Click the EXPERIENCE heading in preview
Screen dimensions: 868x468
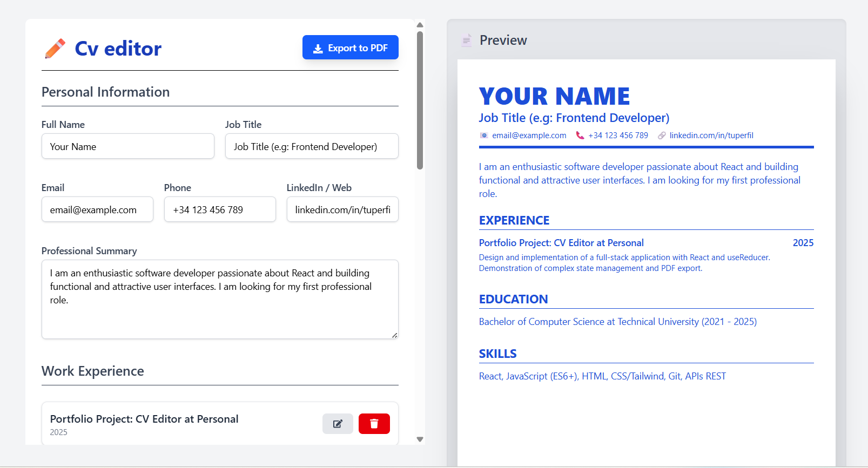[x=514, y=220]
